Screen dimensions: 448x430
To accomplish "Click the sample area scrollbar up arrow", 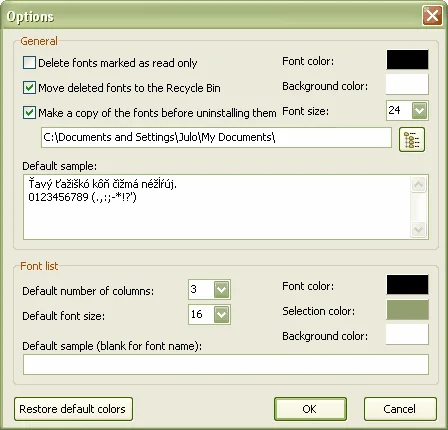I will point(418,184).
